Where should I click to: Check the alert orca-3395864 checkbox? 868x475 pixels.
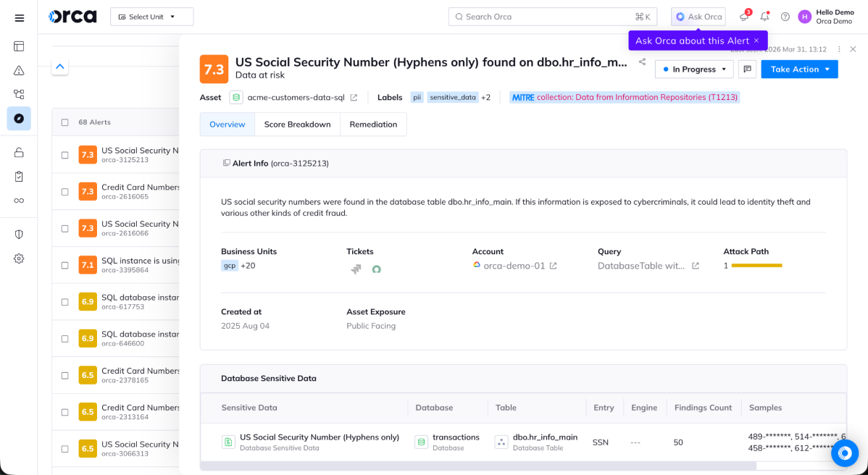tap(64, 266)
